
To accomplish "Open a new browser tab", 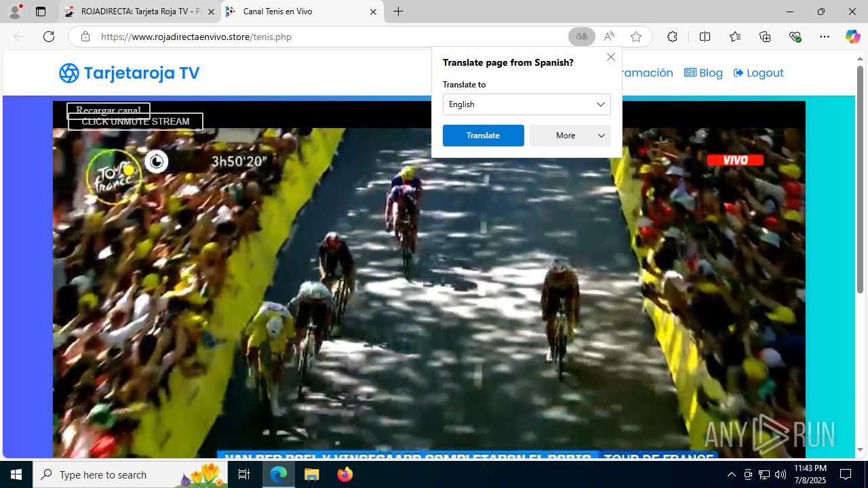I will (x=399, y=12).
